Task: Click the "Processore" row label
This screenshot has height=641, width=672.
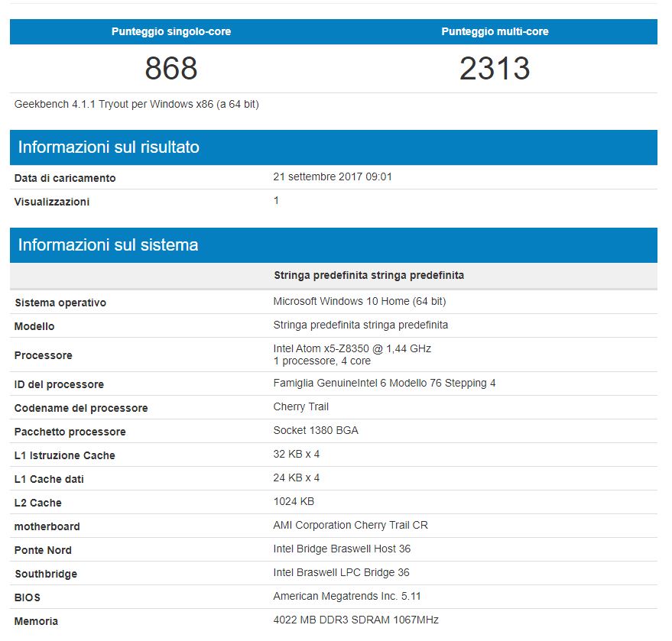Action: tap(44, 355)
